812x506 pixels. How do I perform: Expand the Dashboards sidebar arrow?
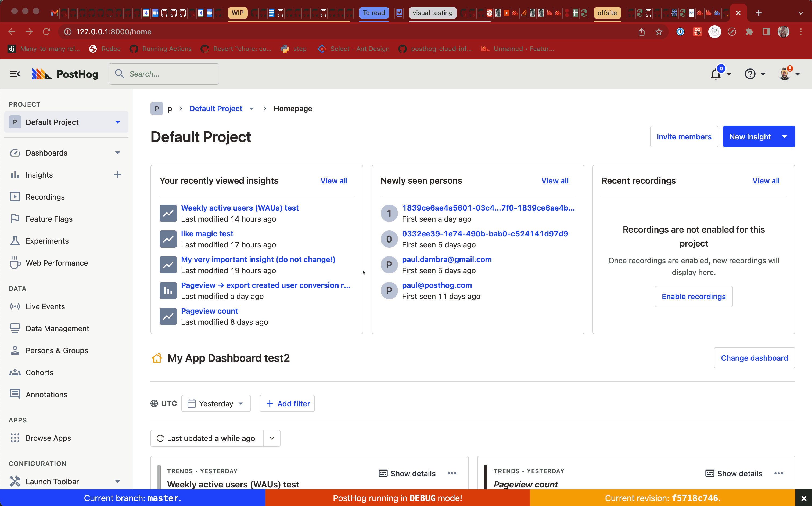click(x=117, y=153)
